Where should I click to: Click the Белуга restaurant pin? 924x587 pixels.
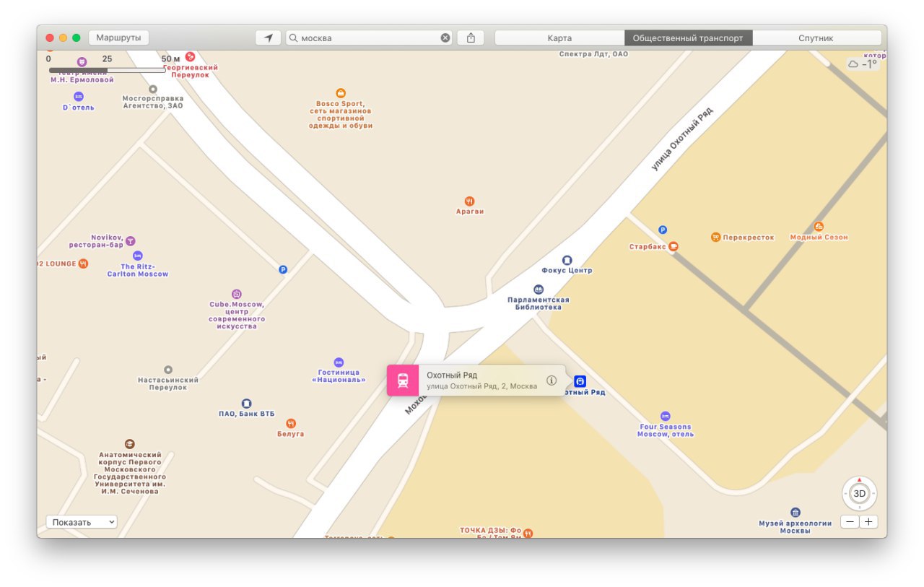(291, 423)
